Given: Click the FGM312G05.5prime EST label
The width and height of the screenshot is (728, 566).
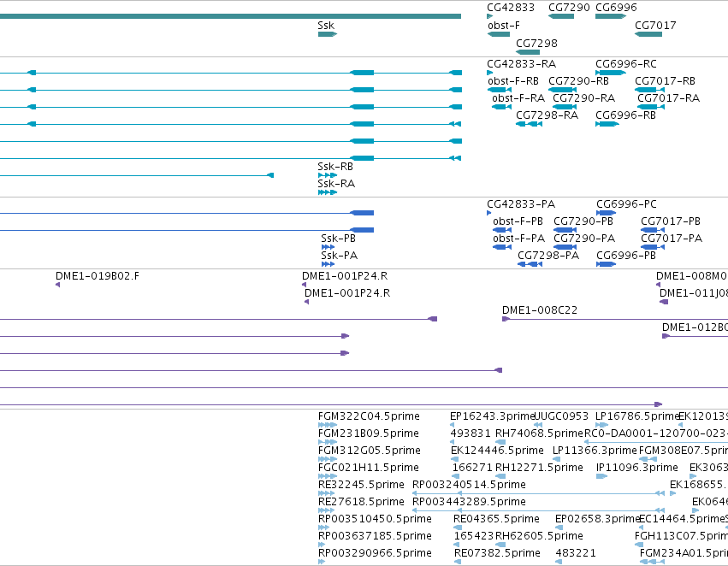Looking at the screenshot, I should coord(369,451).
